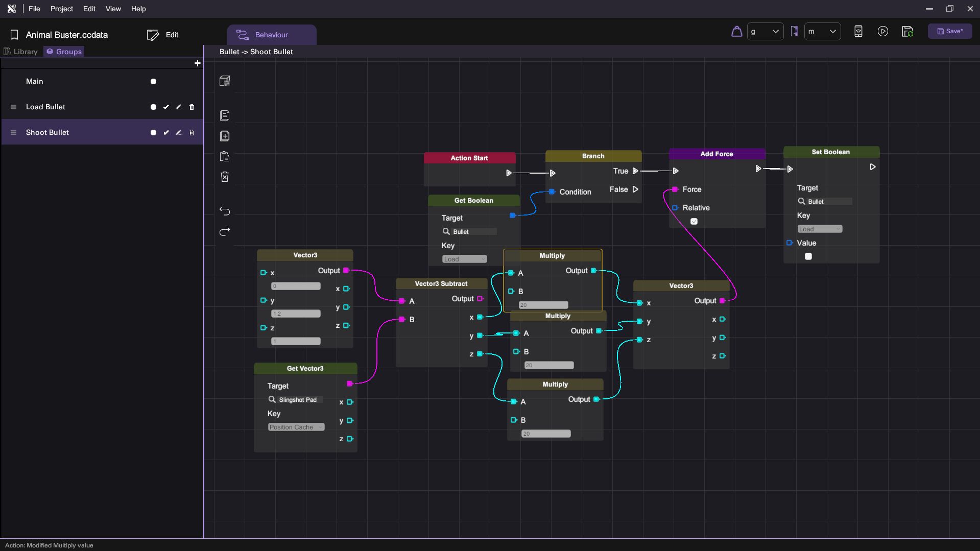Image resolution: width=980 pixels, height=551 pixels.
Task: Click the undo arrow icon
Action: click(225, 211)
